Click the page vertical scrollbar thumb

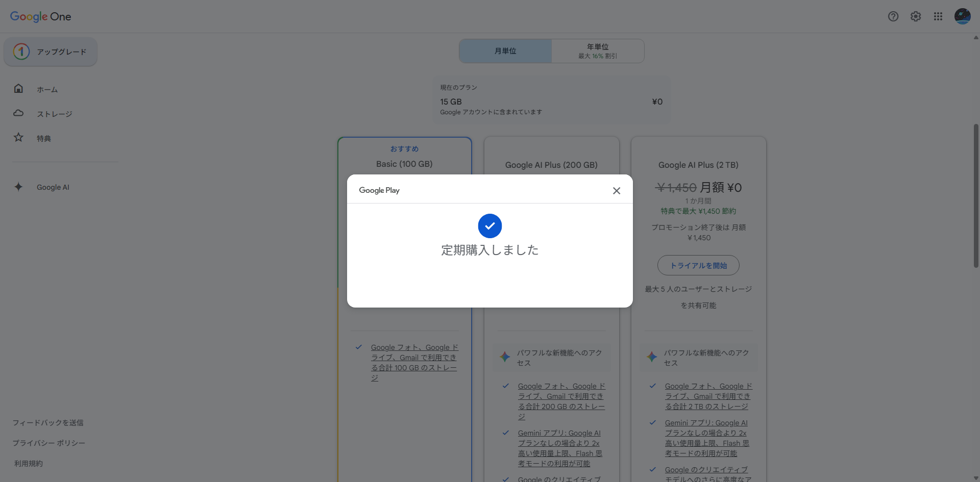pyautogui.click(x=976, y=195)
